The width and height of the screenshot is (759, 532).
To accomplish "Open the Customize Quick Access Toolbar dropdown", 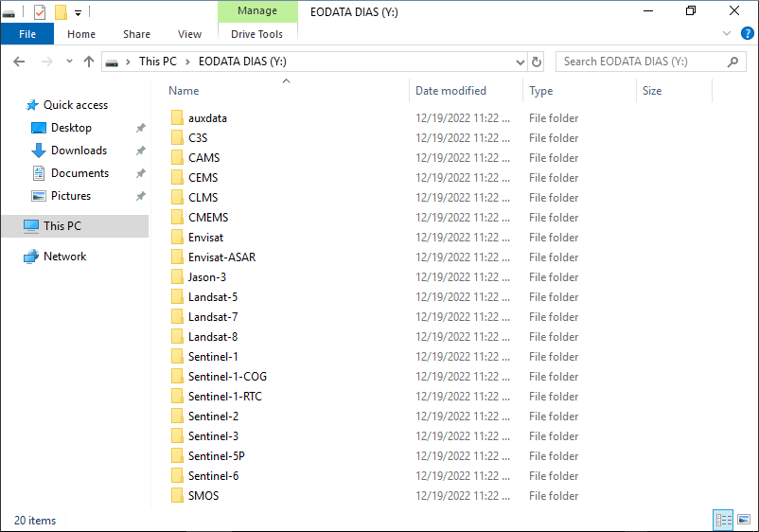I will click(78, 12).
